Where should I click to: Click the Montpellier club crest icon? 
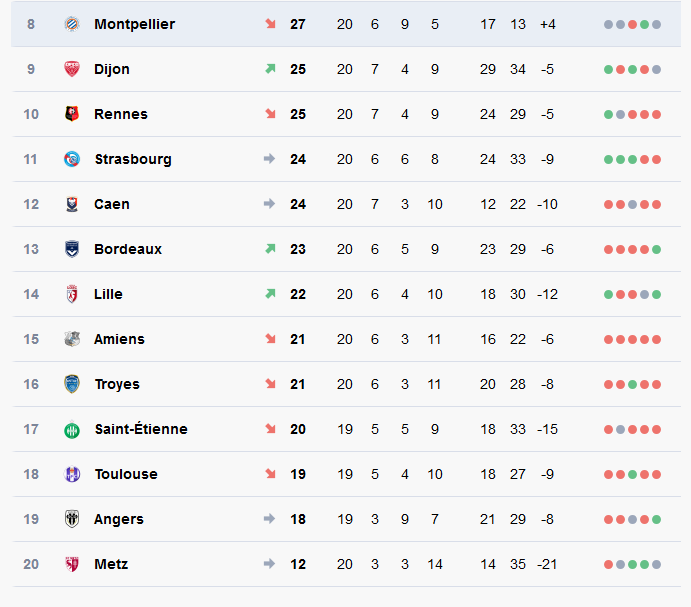point(72,24)
